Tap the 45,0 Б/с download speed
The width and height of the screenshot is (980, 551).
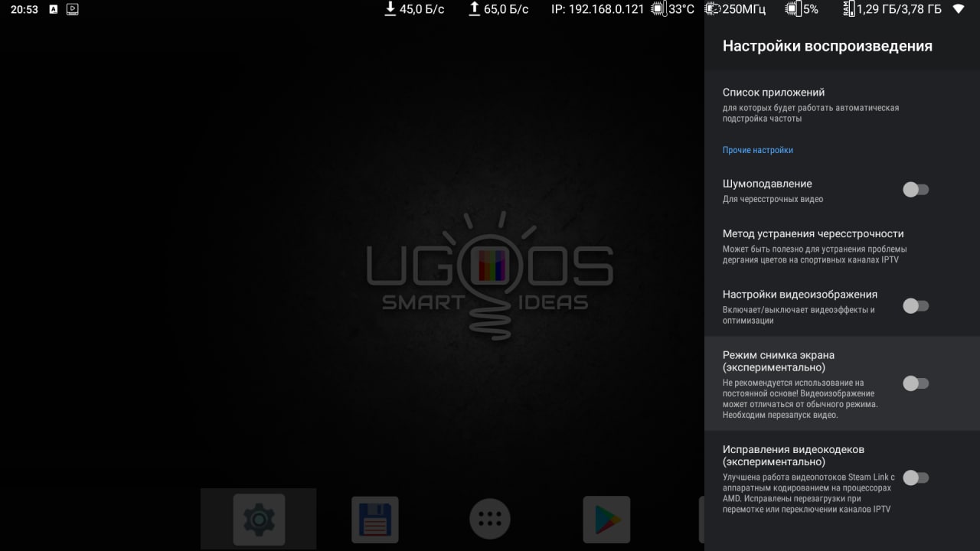(422, 9)
